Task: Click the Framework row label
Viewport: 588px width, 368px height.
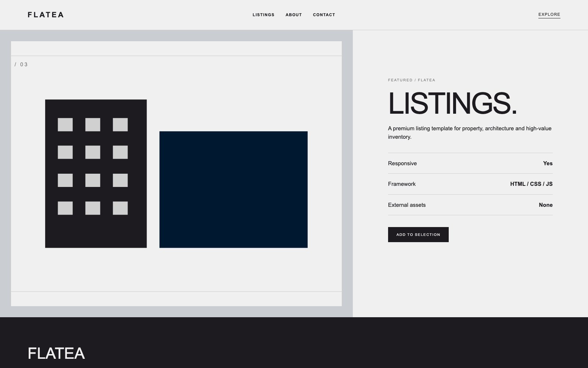Action: (402, 184)
